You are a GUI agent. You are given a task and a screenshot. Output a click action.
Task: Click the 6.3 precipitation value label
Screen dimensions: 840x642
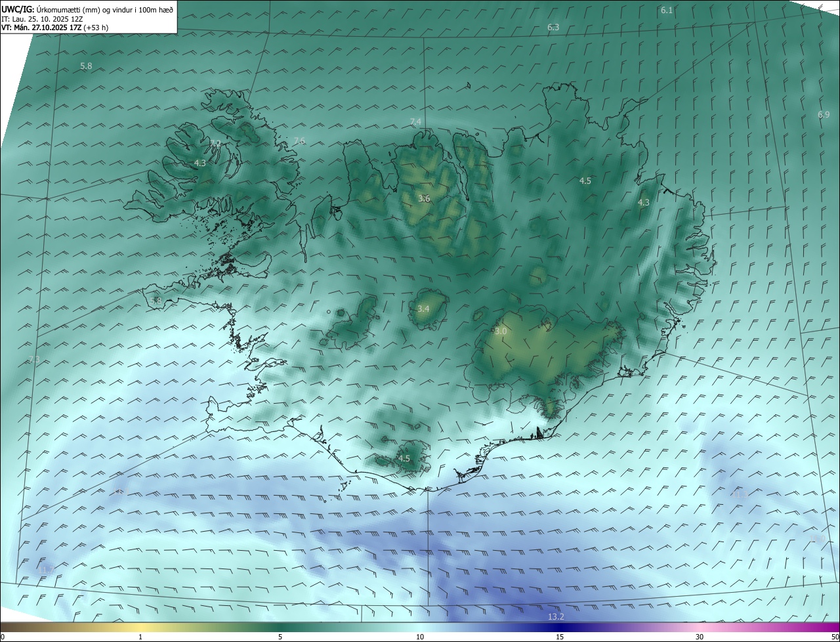[x=553, y=27]
